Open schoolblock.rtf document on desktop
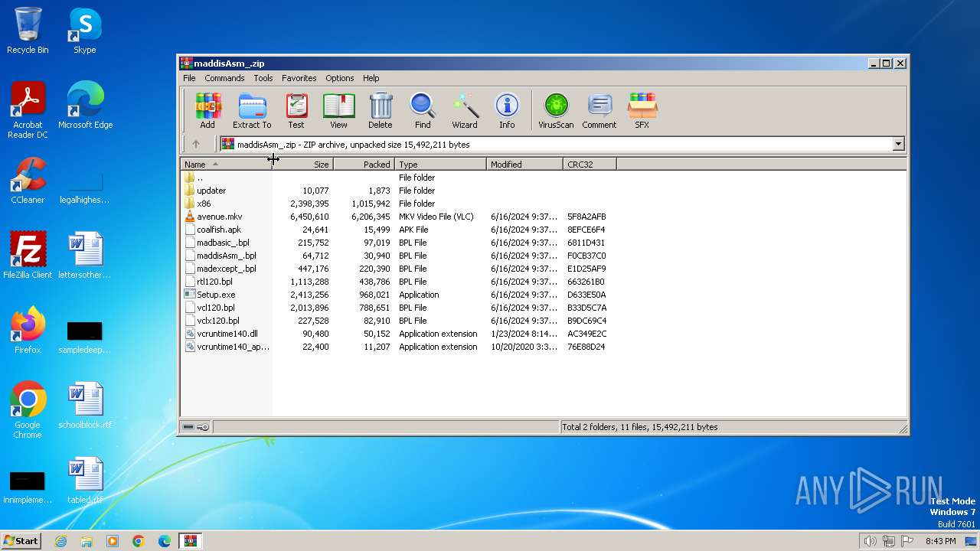 (x=85, y=405)
